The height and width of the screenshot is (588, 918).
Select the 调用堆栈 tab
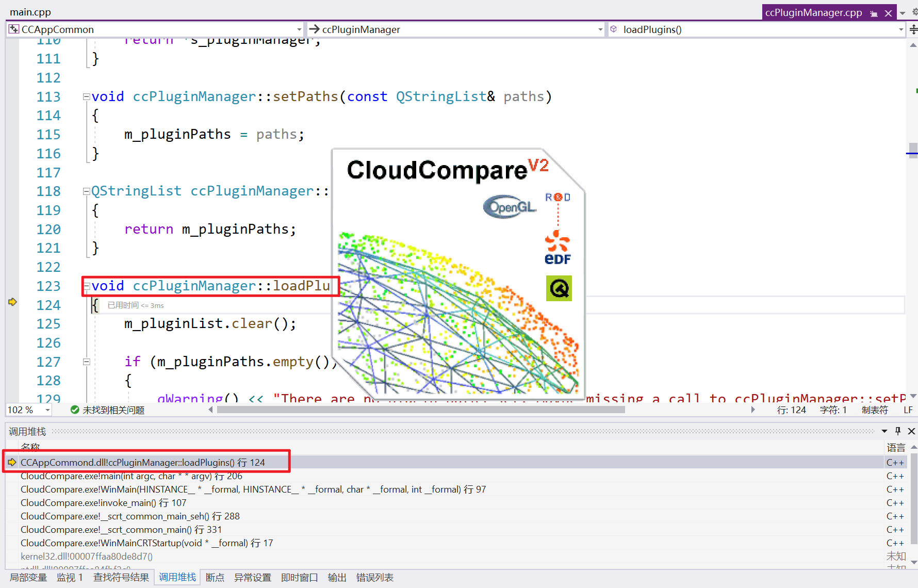click(177, 578)
